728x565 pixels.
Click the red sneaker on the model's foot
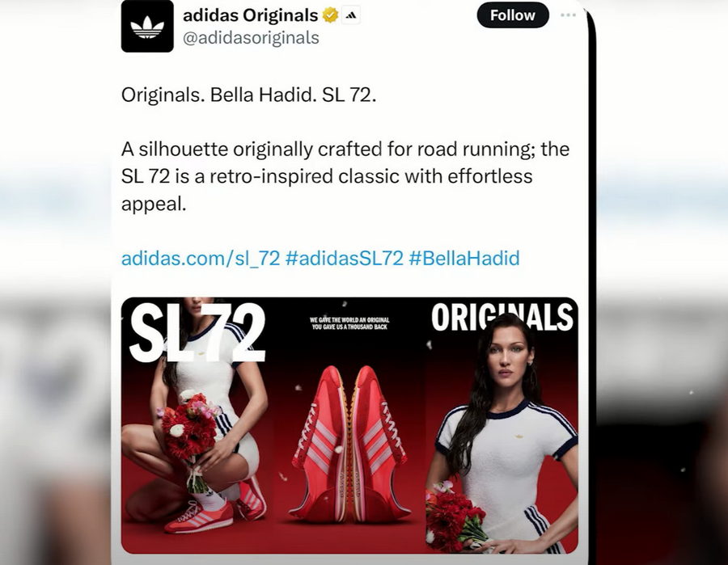coord(199,517)
